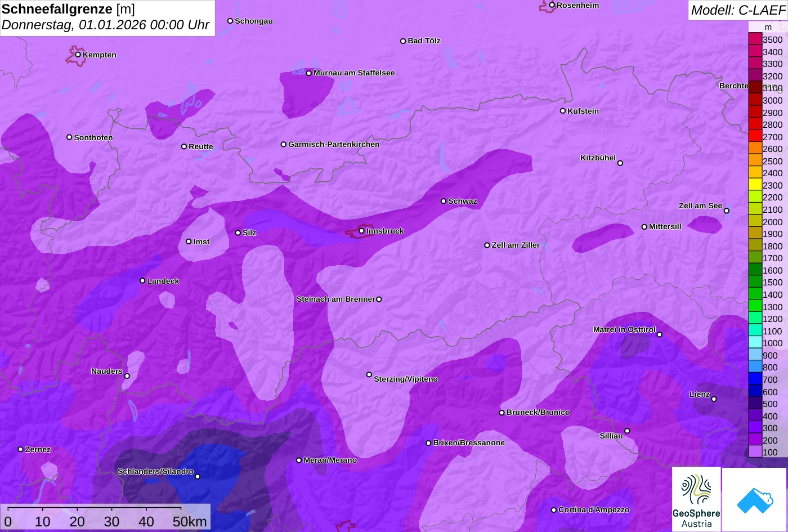Click the Cortina d'Ampezzo marker dot

pyautogui.click(x=554, y=510)
